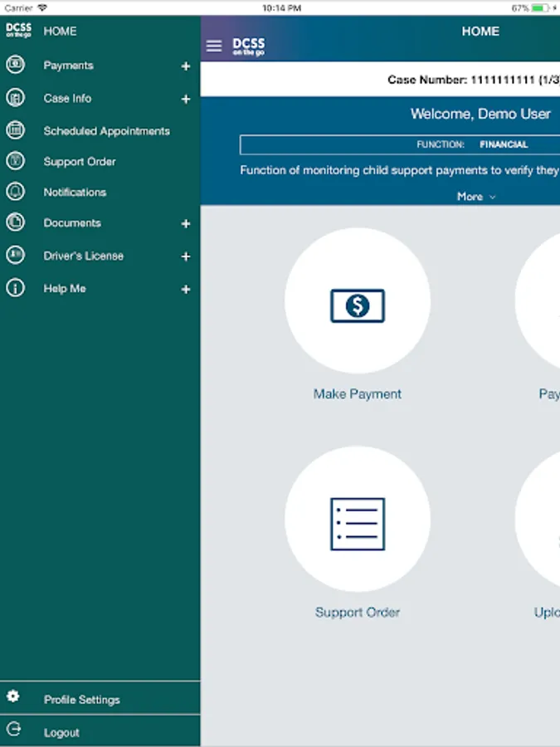This screenshot has width=560, height=747.
Task: Click the Scheduled Appointments calendar icon
Action: [x=15, y=130]
